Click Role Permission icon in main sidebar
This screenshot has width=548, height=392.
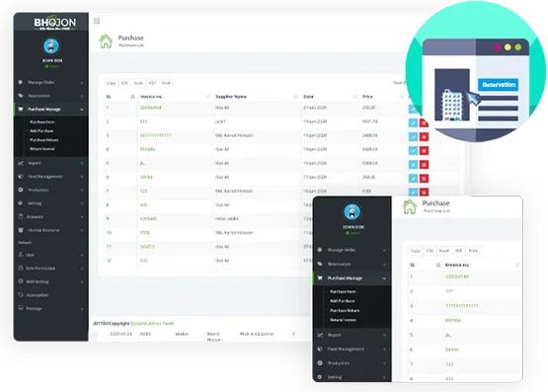[21, 268]
